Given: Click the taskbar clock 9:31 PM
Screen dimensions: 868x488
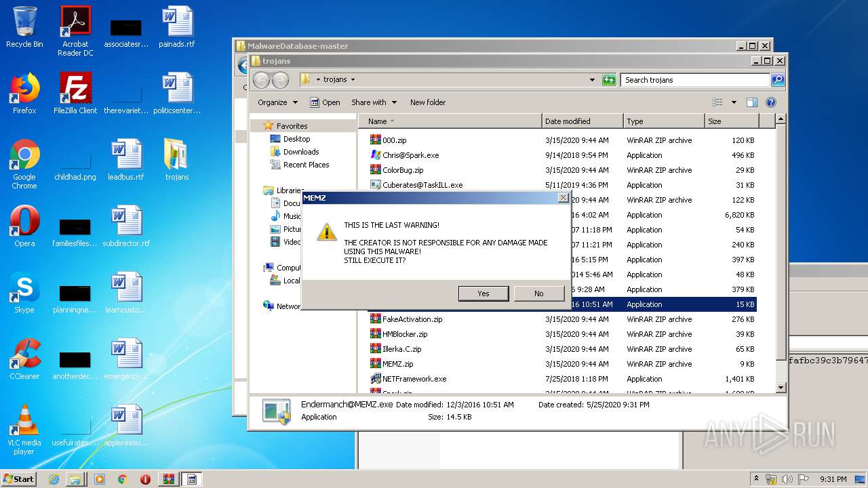Looking at the screenshot, I should (832, 479).
